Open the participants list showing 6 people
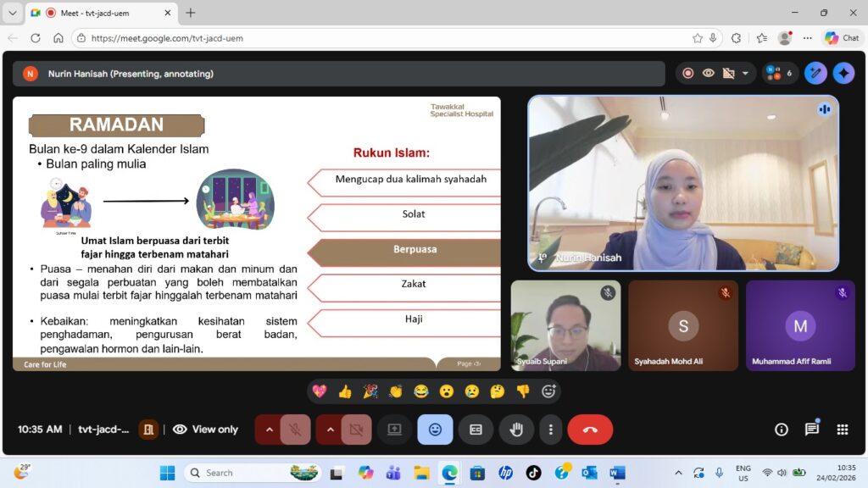The height and width of the screenshot is (488, 868). [x=780, y=74]
